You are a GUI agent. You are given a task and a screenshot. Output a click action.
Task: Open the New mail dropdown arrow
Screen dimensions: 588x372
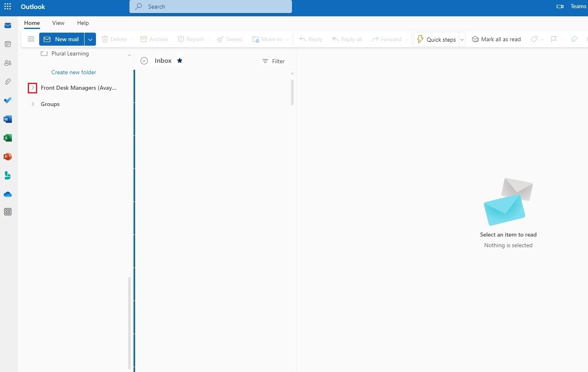coord(90,39)
